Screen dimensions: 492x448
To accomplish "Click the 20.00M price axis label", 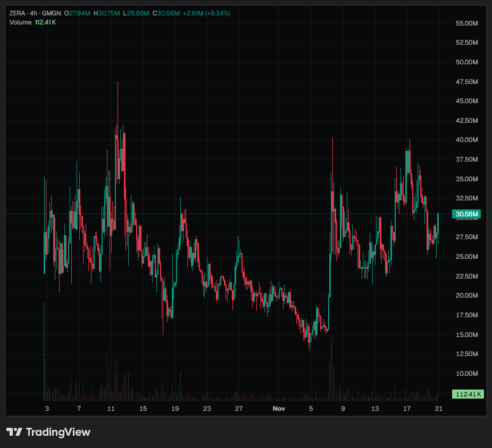I will [x=466, y=295].
